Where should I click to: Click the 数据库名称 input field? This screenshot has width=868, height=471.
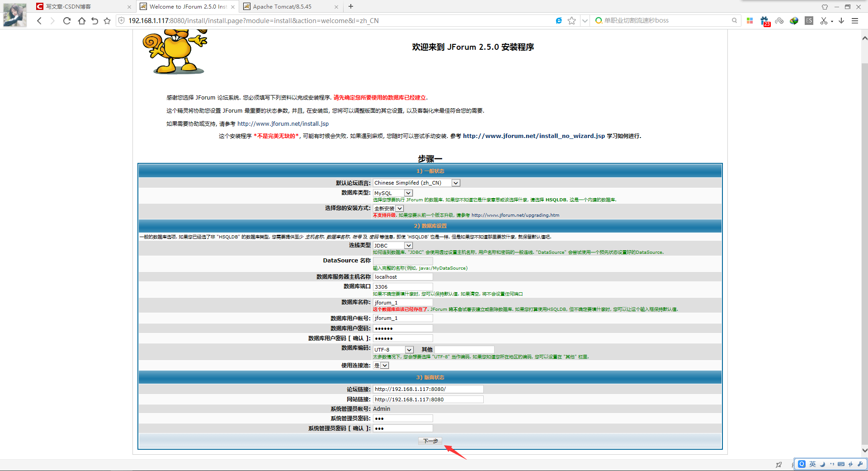coord(403,303)
